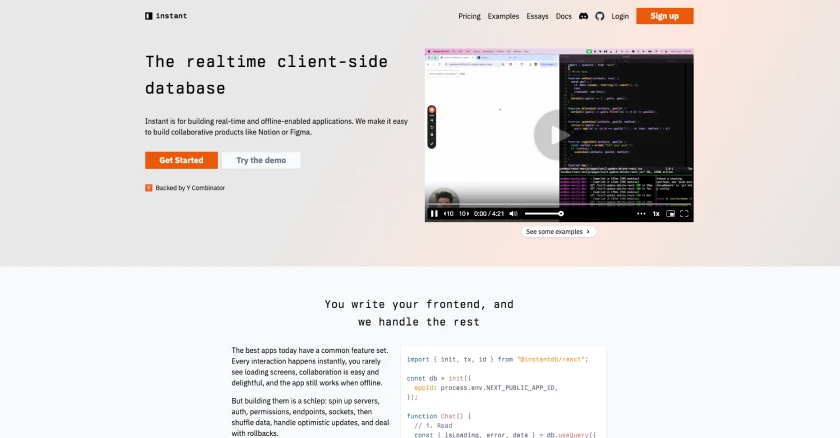This screenshot has width=840, height=438.
Task: Change playback speed via the 1x control
Action: click(x=656, y=214)
